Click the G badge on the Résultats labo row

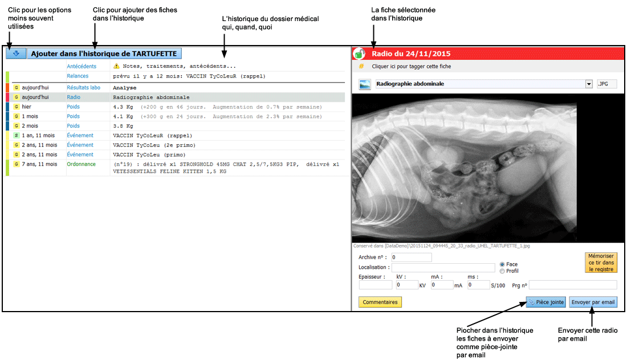[x=17, y=88]
